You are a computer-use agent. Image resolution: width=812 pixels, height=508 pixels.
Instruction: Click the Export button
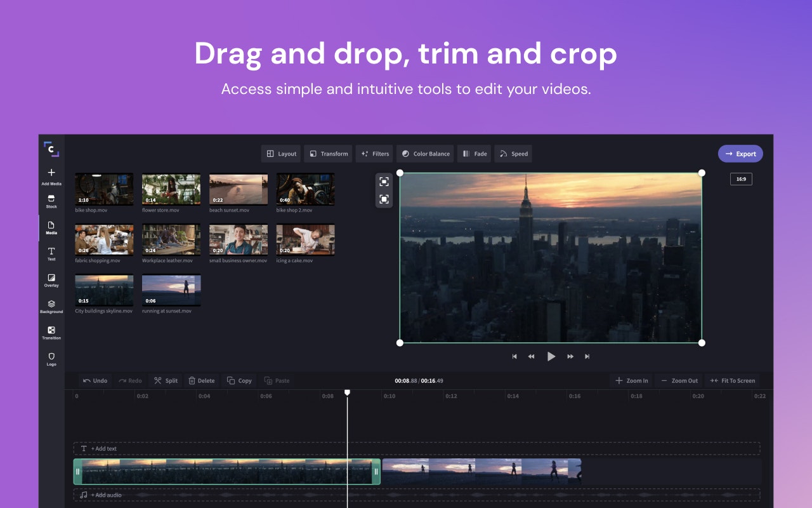coord(740,153)
